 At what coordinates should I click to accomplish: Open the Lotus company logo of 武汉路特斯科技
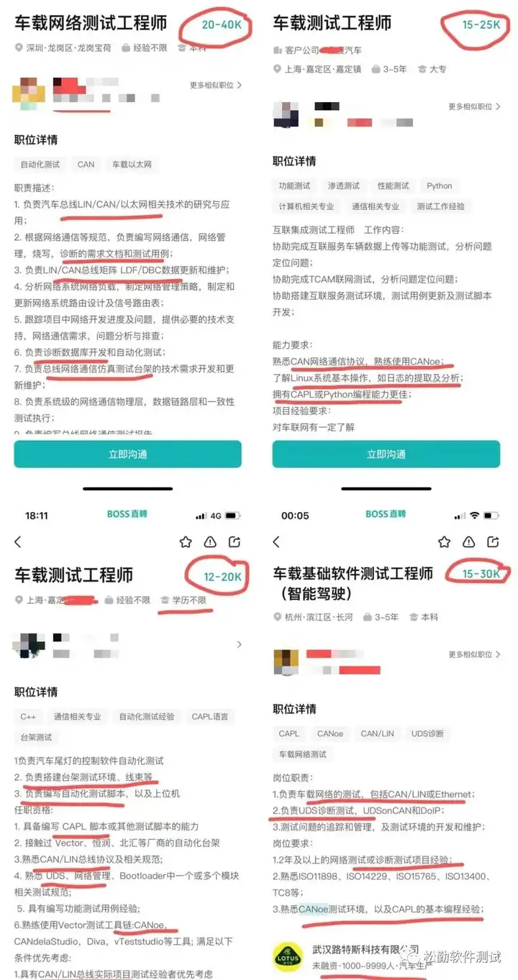click(x=288, y=957)
